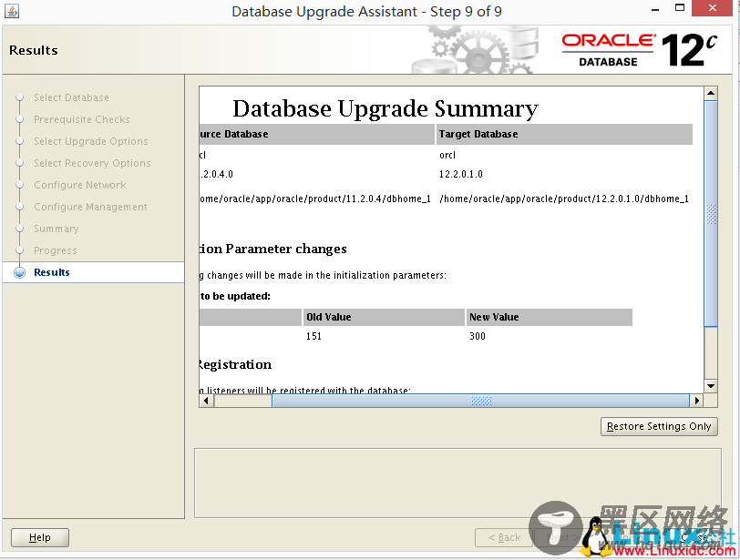Click the empty message text area below
Screen dimensions: 740x560
coord(457,484)
